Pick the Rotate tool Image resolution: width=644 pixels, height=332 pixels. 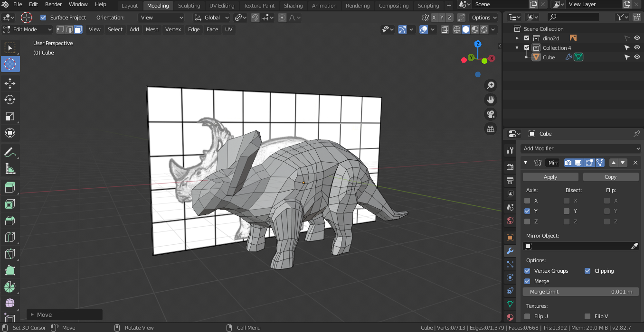[10, 100]
